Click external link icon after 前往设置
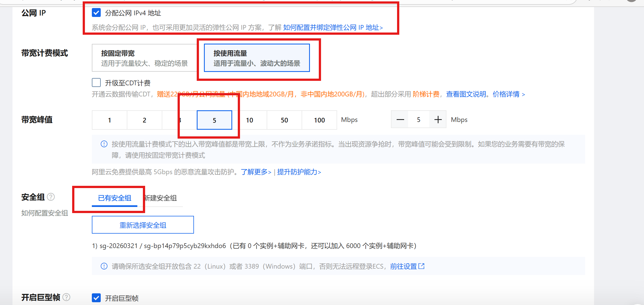 421,266
